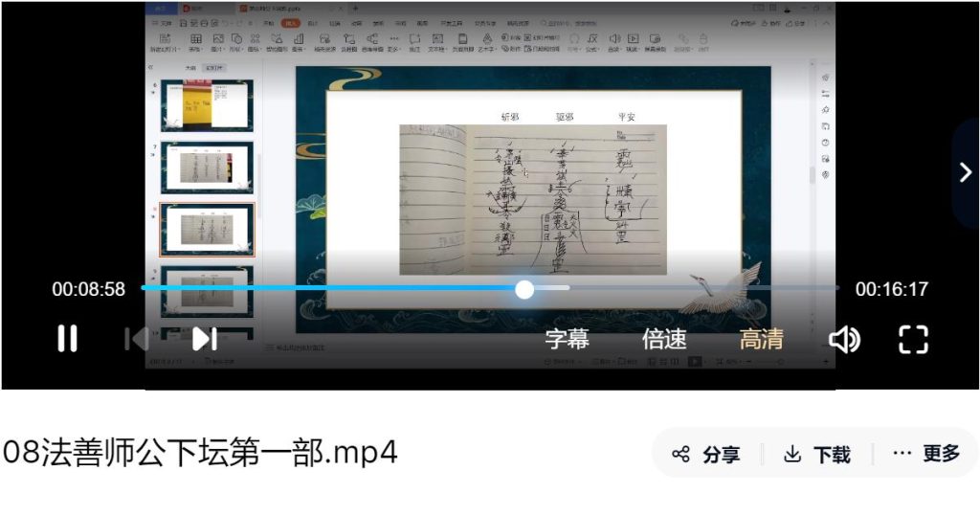Viewport: 980px width, 515px height.
Task: Click the video title 08法善师公下坛第一部.mp4
Action: click(x=200, y=453)
